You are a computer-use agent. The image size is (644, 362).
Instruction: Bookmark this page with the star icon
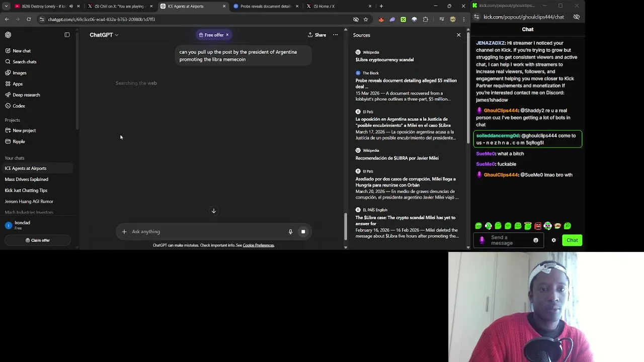366,20
